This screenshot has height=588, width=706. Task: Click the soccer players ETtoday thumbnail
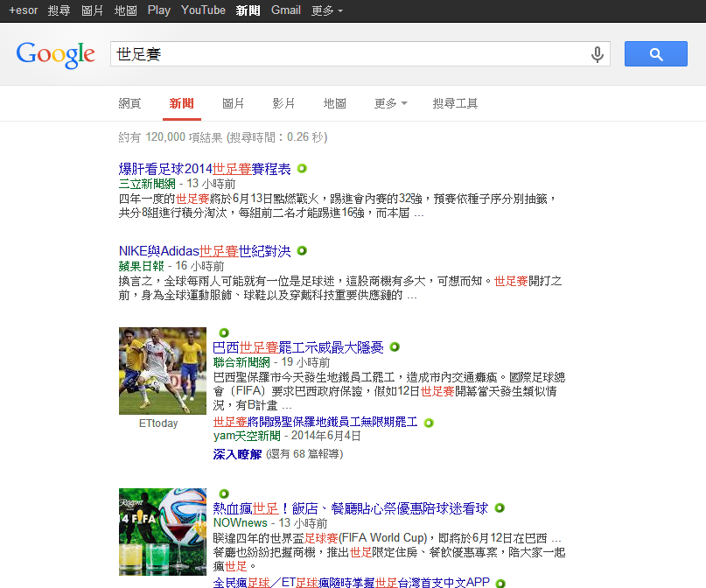click(x=163, y=370)
